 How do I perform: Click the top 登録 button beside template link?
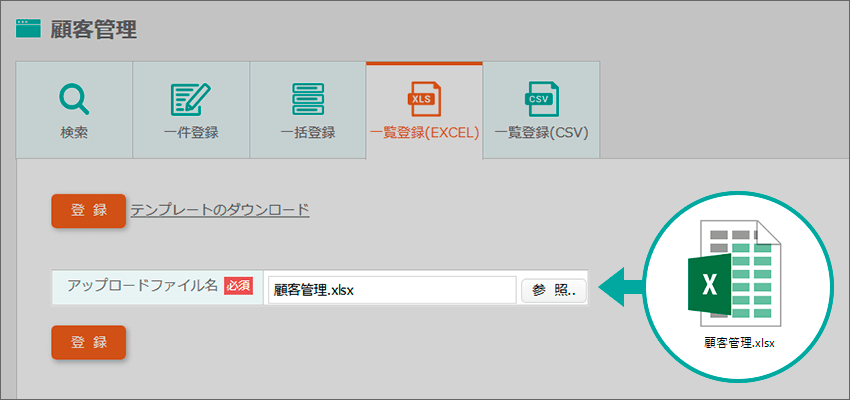(x=88, y=210)
